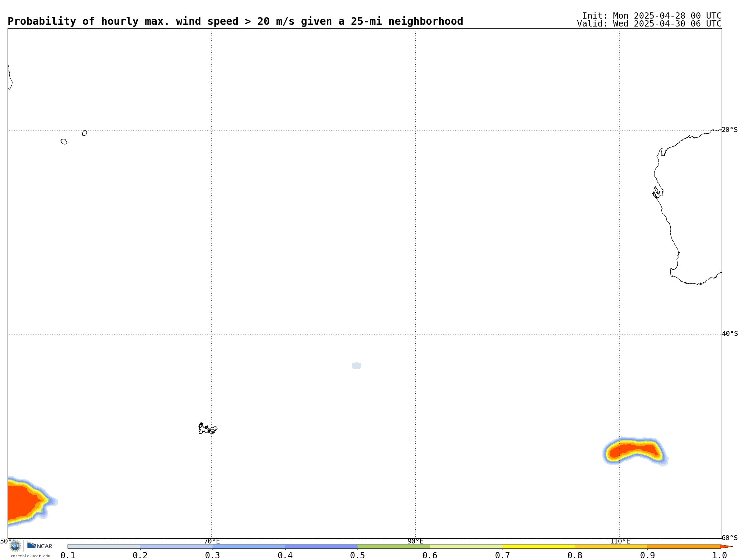Click the 0.5 colorbar tick label
744x560 pixels.
[x=358, y=556]
